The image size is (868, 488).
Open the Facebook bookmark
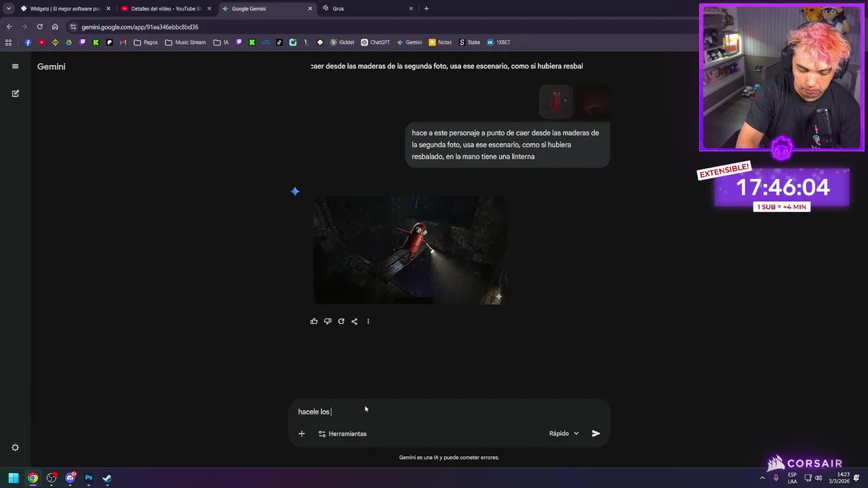(x=28, y=42)
